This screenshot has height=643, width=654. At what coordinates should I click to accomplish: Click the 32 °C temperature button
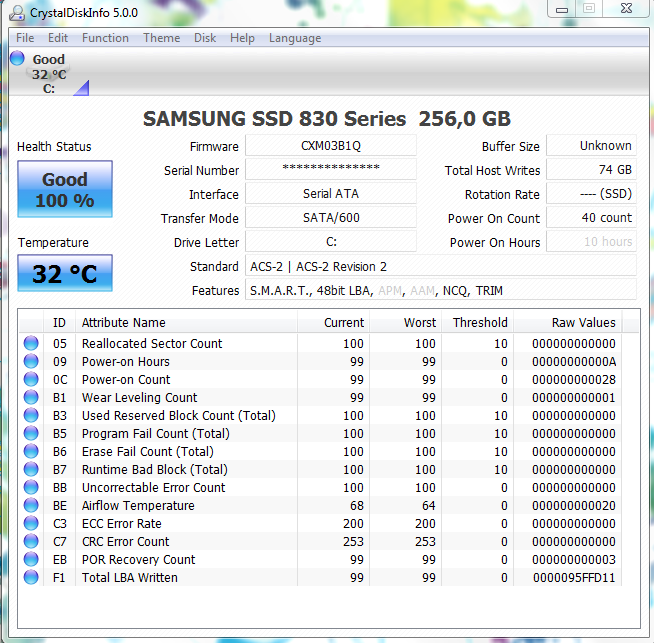coord(65,273)
